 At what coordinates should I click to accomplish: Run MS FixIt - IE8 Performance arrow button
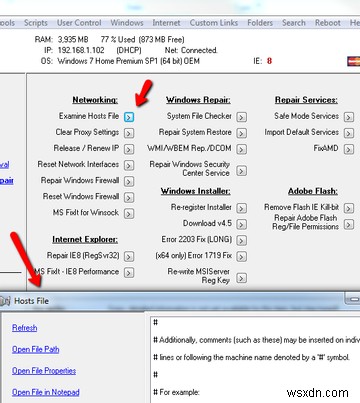(129, 272)
